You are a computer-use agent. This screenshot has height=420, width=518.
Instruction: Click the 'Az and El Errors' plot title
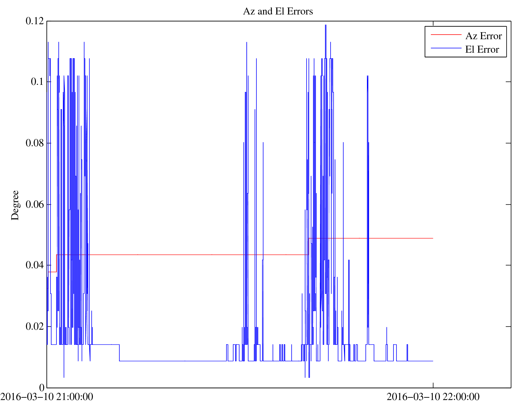click(x=278, y=11)
